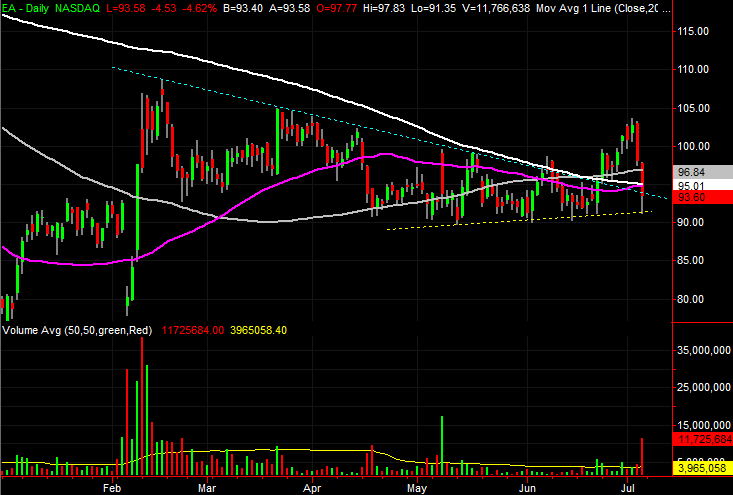Click the Volume Avg (50,50,green,Red) label
The width and height of the screenshot is (733, 495).
point(77,330)
